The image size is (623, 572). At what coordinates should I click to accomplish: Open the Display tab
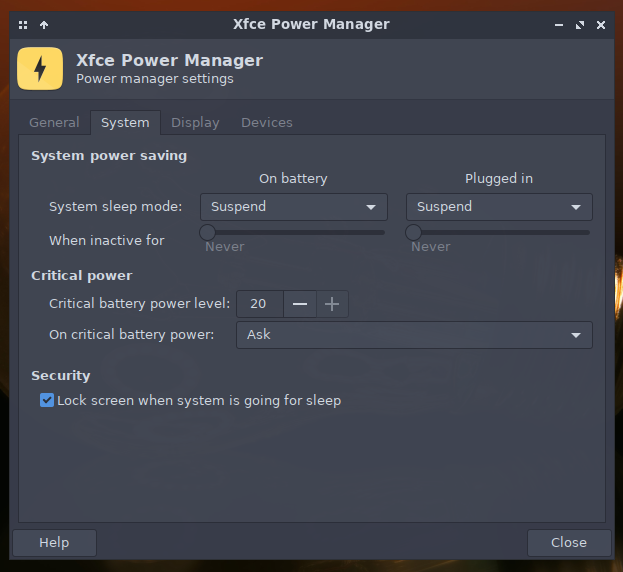[195, 122]
